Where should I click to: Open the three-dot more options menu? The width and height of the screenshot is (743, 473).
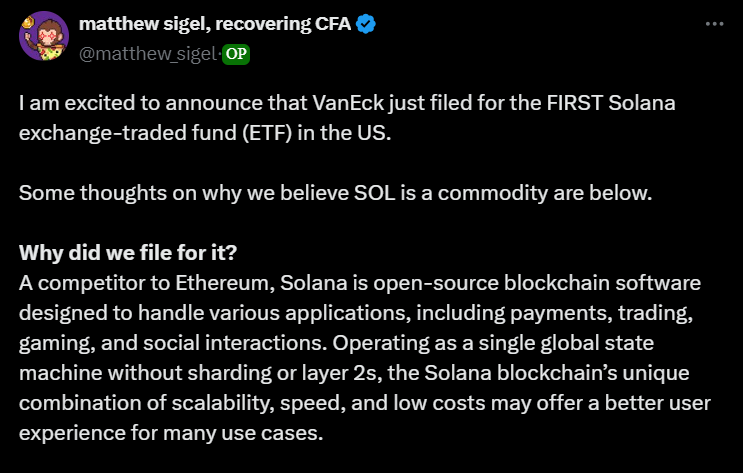pyautogui.click(x=714, y=24)
